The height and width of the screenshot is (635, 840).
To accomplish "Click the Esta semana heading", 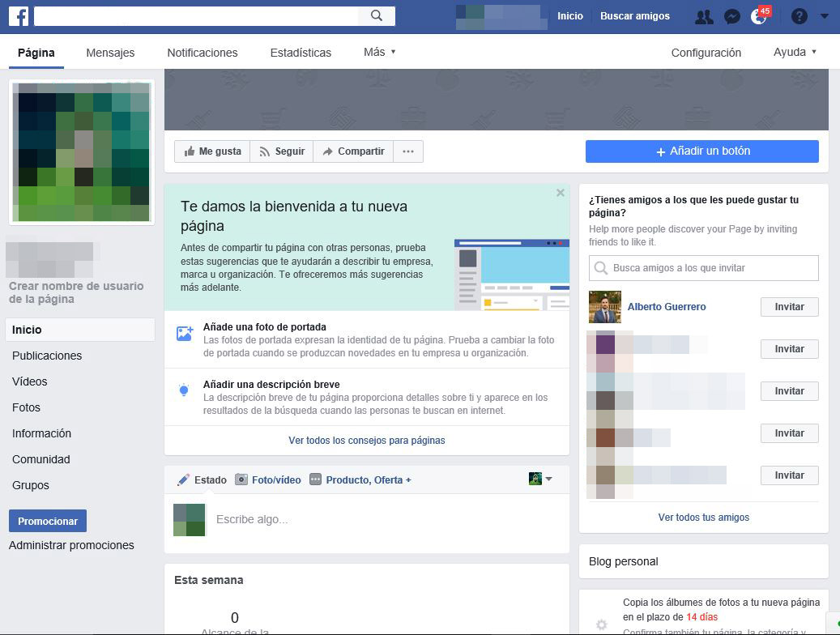I will point(208,580).
